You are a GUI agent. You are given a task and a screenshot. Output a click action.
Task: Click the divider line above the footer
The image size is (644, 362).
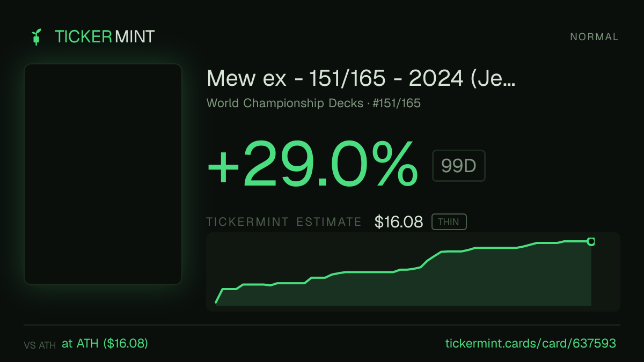[x=322, y=325]
